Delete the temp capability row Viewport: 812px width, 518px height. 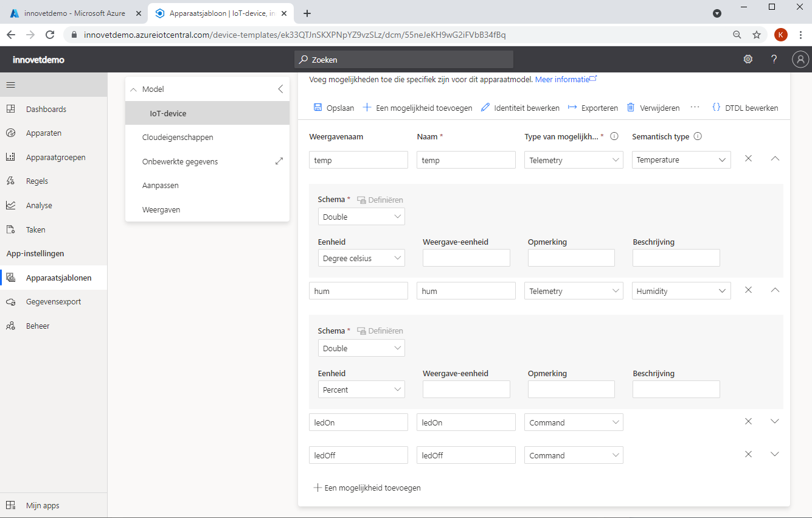(x=749, y=158)
